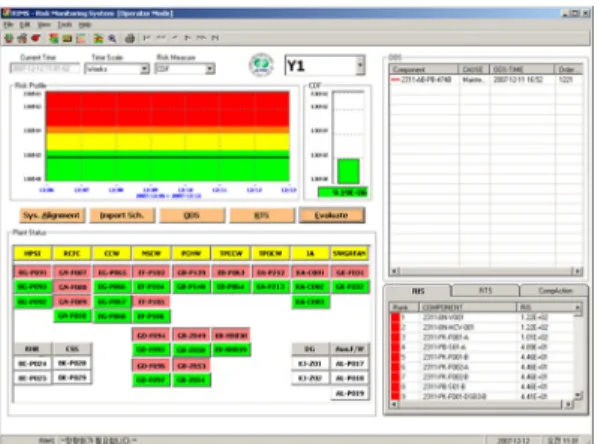Open the Tools menu

click(x=65, y=24)
